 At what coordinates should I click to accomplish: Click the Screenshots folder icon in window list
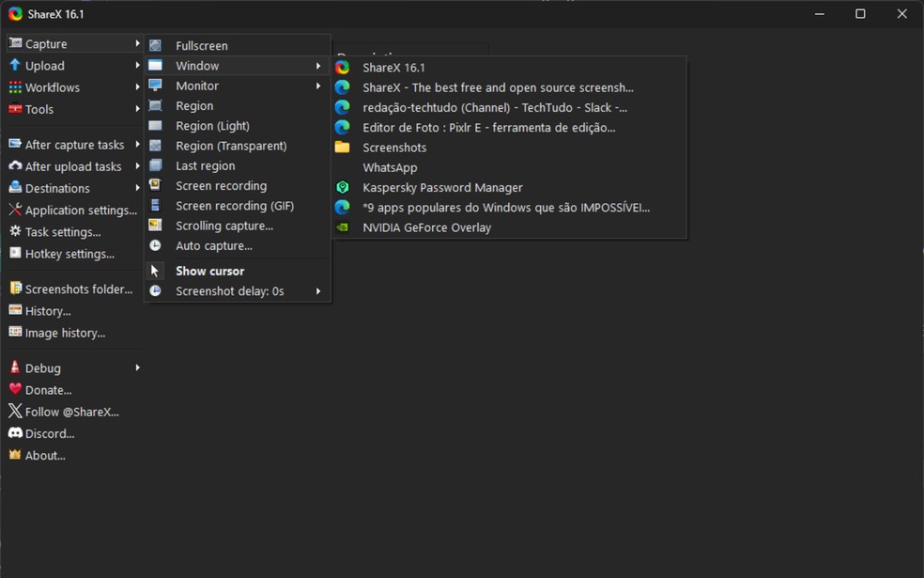click(343, 148)
